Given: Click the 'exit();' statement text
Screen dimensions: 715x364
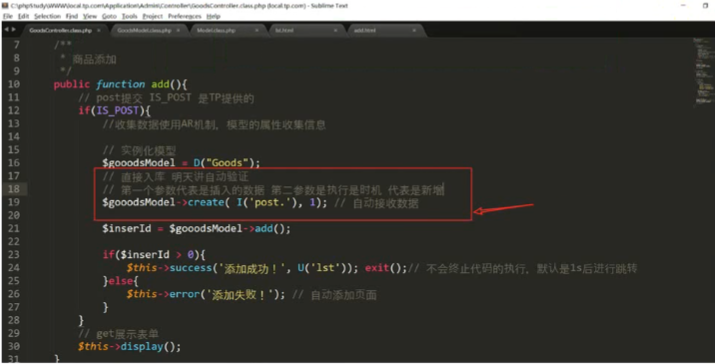Looking at the screenshot, I should (386, 268).
